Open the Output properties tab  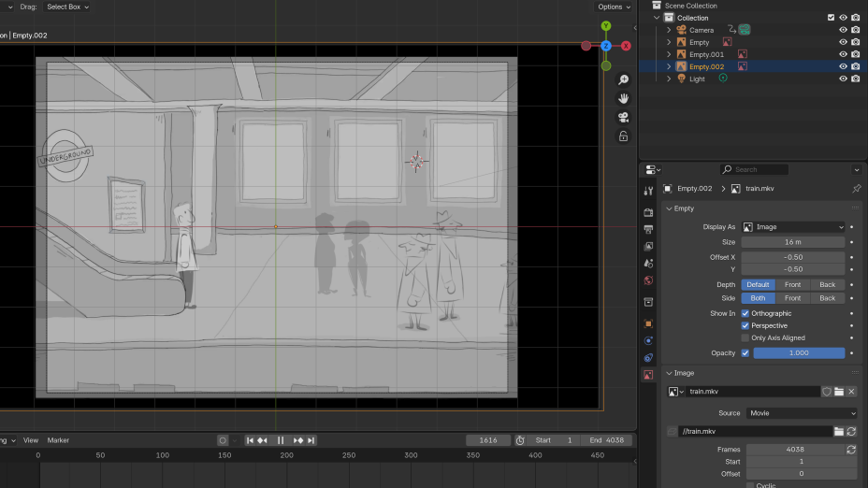648,229
